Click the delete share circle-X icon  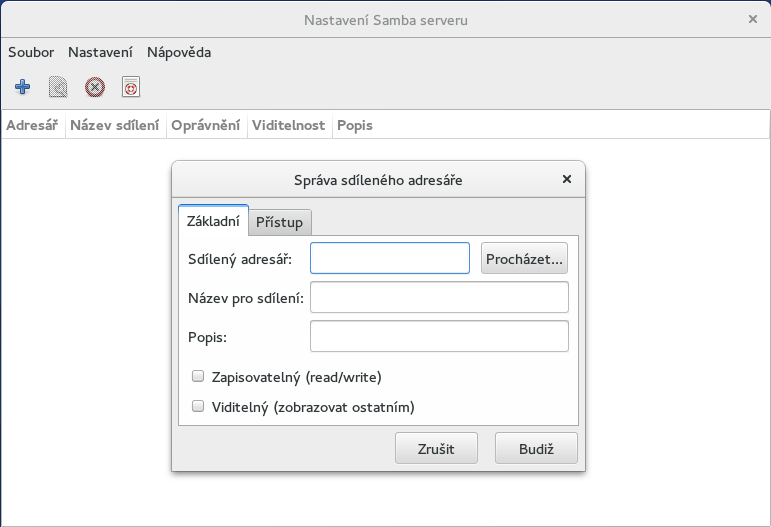tap(94, 88)
